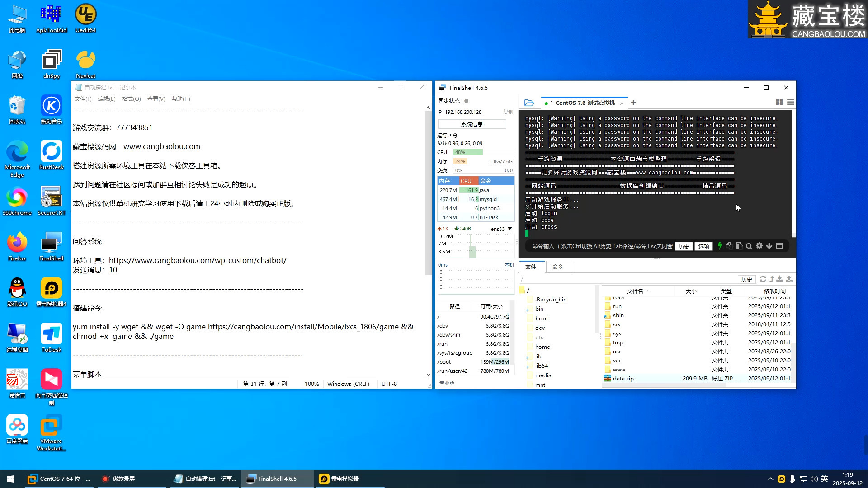Switch FinalShell to grid layout view
This screenshot has width=868, height=488.
tap(779, 102)
